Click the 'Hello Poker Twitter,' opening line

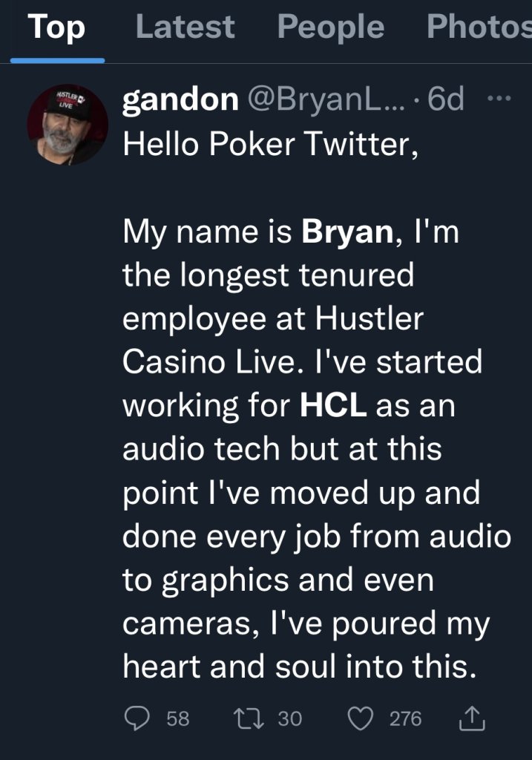pyautogui.click(x=271, y=144)
